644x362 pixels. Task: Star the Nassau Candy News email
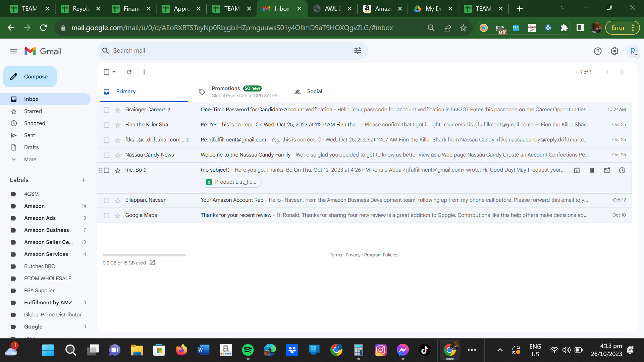[118, 155]
